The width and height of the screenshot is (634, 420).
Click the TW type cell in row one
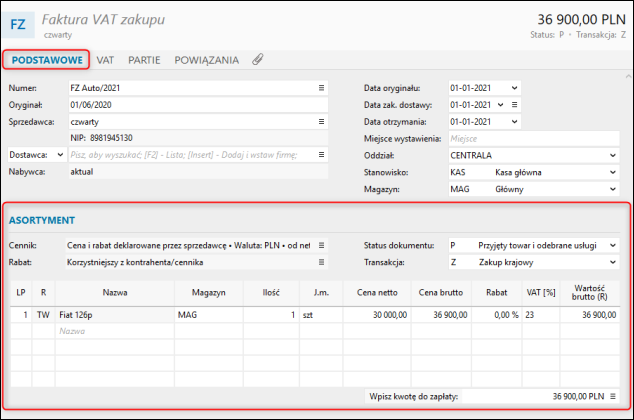pyautogui.click(x=43, y=314)
